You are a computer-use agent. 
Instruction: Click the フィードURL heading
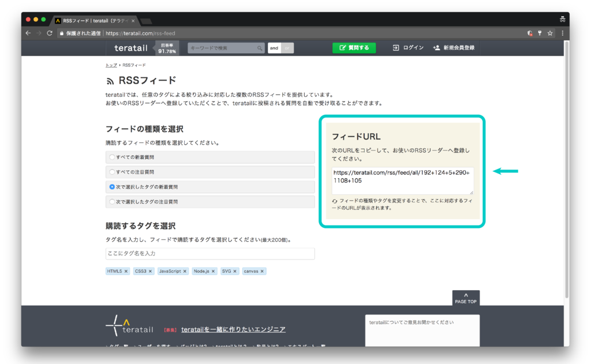(356, 136)
